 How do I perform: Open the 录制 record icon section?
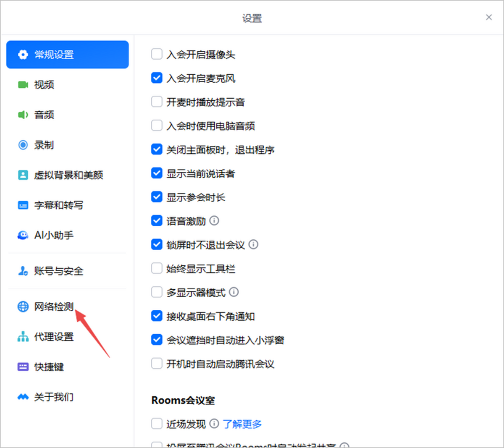tap(23, 145)
